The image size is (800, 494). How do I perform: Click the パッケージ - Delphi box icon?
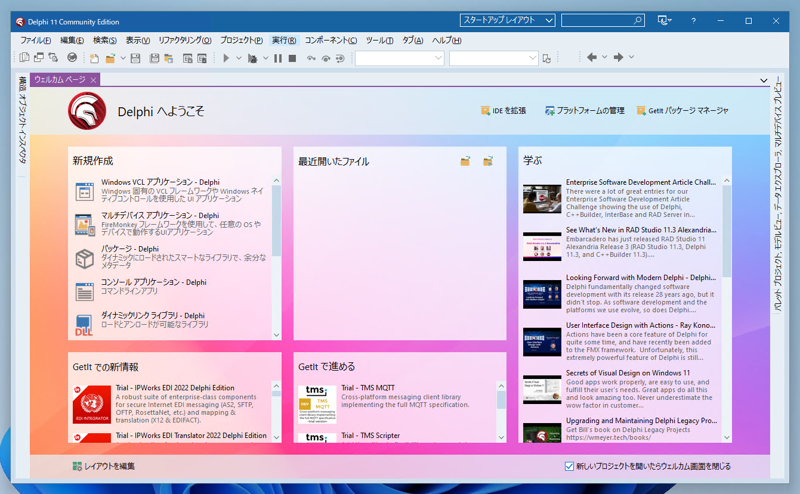pyautogui.click(x=84, y=258)
